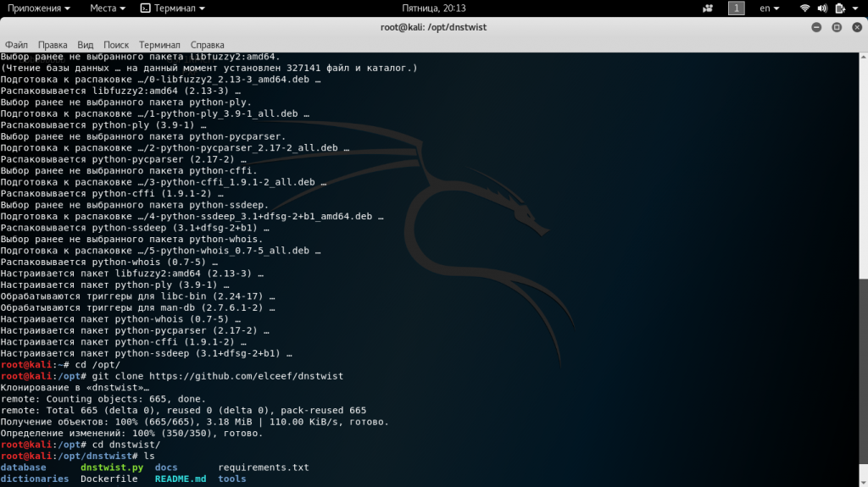
Task: Close the root@kali terminal window
Action: pos(855,27)
